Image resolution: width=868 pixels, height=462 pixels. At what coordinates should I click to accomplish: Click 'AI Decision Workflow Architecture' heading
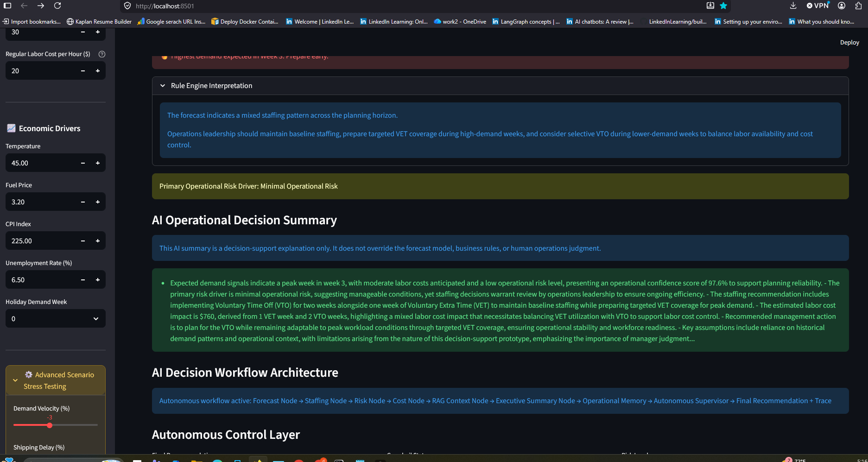click(x=245, y=373)
